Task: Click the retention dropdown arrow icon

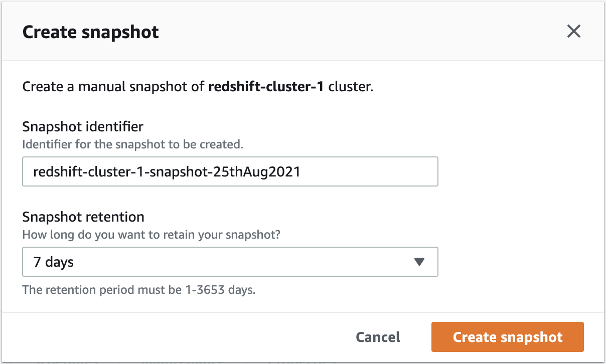Action: point(419,262)
